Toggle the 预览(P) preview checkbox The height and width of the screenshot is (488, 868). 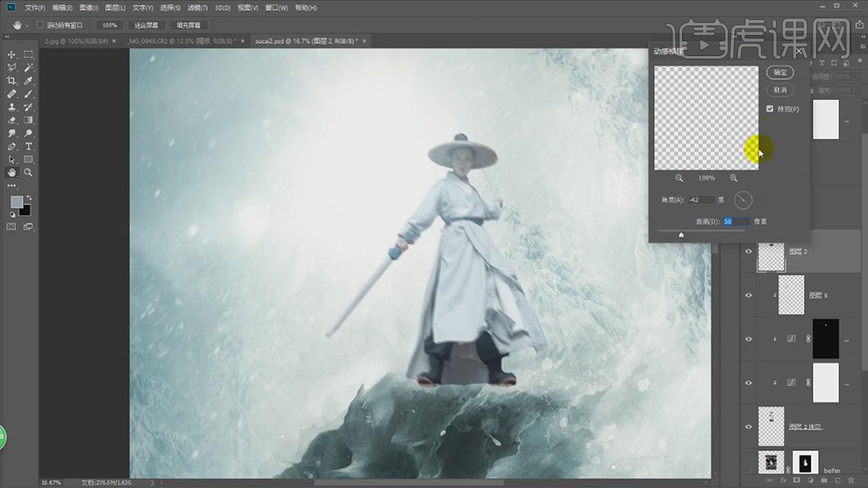pyautogui.click(x=770, y=109)
